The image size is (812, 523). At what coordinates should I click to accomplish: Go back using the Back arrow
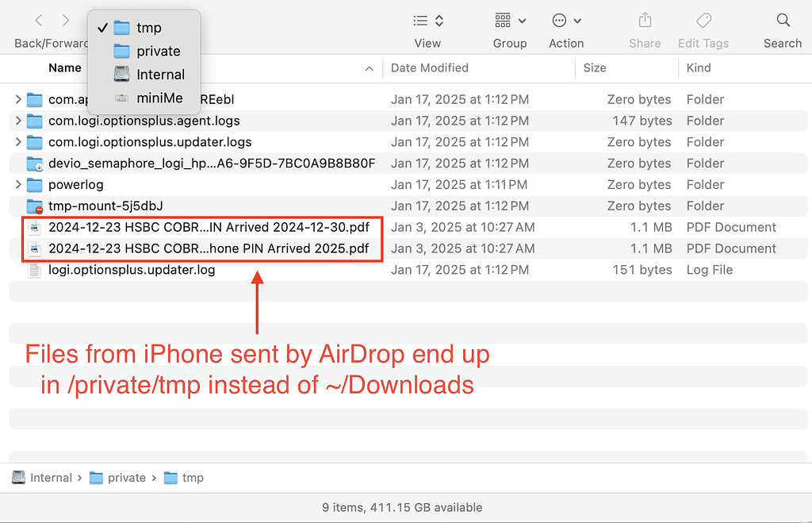(x=39, y=21)
